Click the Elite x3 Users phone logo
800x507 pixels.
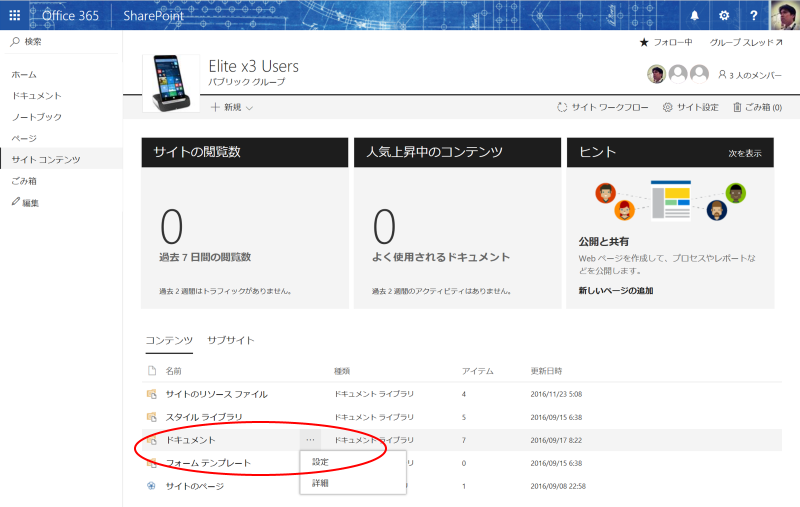point(170,83)
